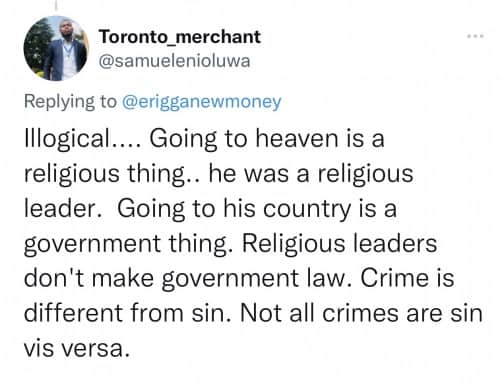Screen dimensions: 500x384
Task: Click Toronto_merchant's profile picture
Action: [x=55, y=48]
